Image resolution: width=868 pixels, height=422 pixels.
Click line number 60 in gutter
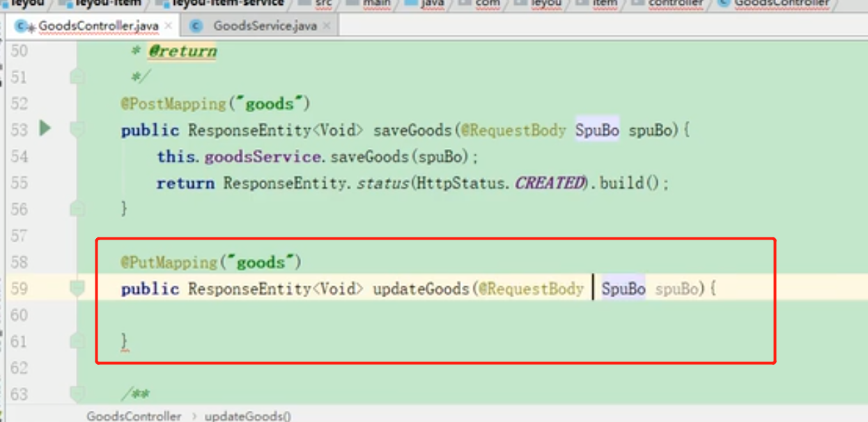pos(19,315)
